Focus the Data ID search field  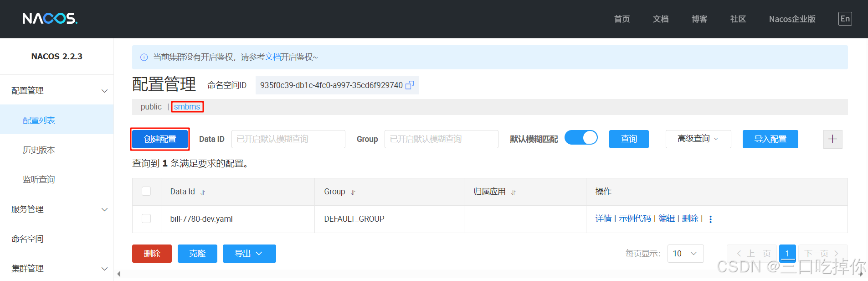point(288,139)
